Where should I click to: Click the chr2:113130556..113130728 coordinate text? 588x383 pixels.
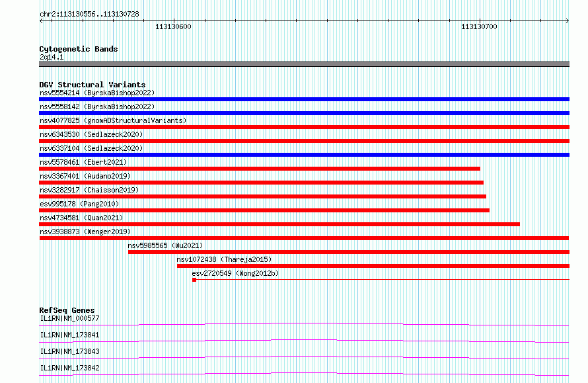[89, 15]
